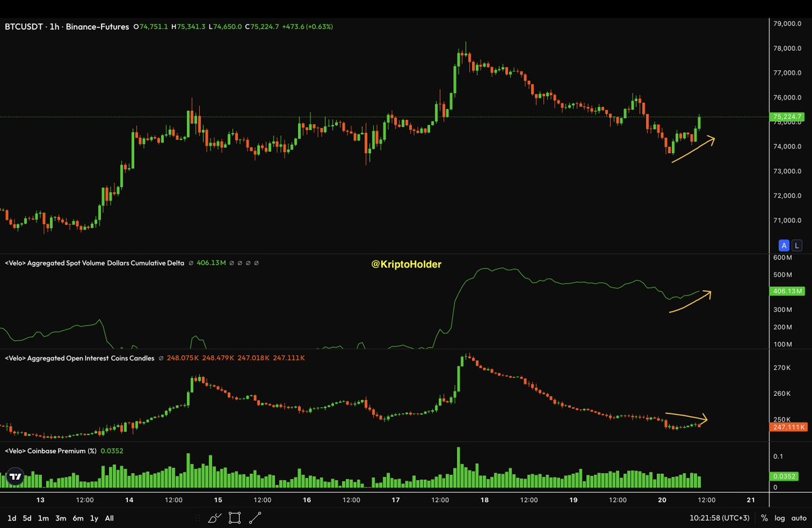Viewport: 812px width, 528px height.
Task: Set chart range to 1d
Action: point(12,518)
